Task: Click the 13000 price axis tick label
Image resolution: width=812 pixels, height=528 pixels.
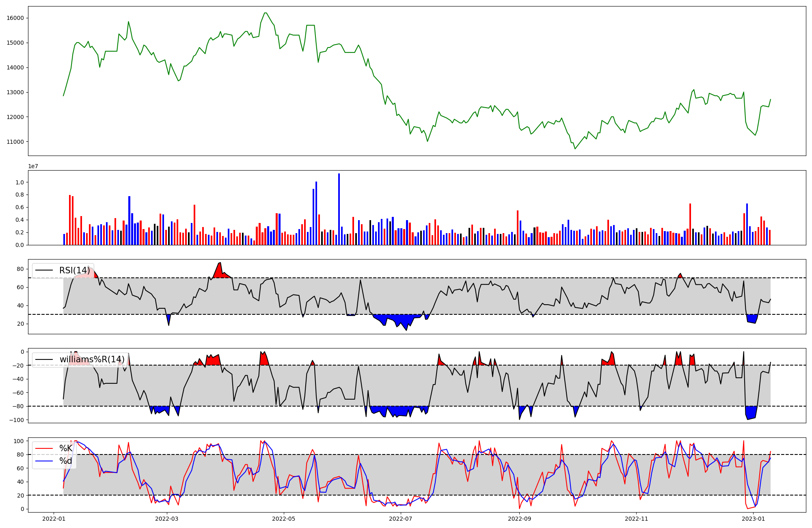Action: [x=15, y=92]
